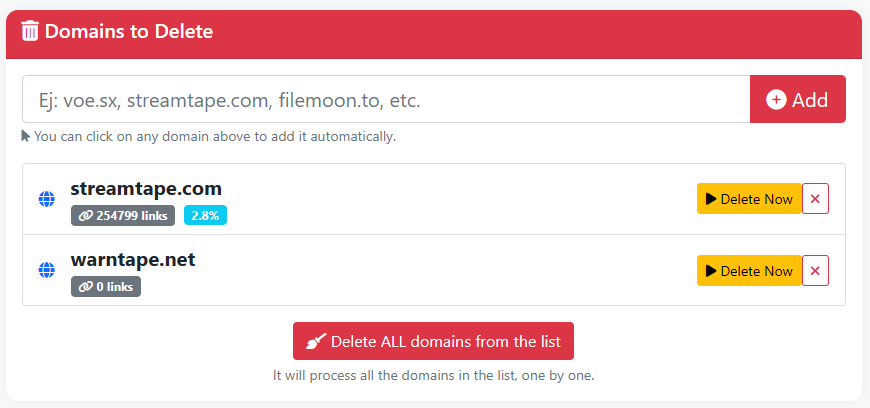Click the globe icon beside streamtape.com
This screenshot has height=408, width=870.
[46, 199]
